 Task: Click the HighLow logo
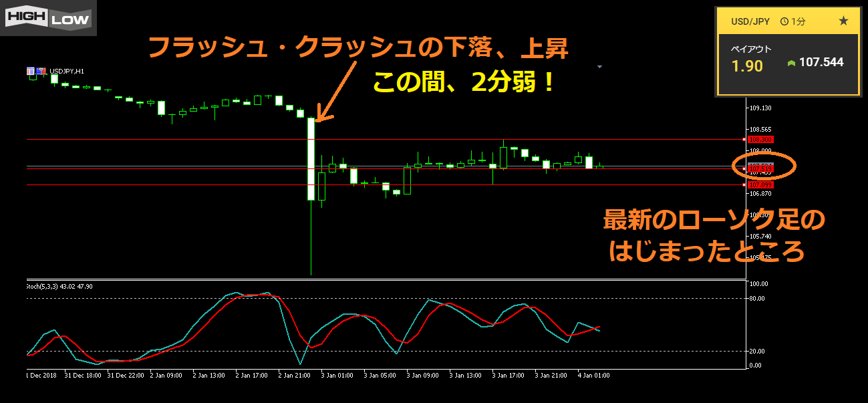(48, 18)
